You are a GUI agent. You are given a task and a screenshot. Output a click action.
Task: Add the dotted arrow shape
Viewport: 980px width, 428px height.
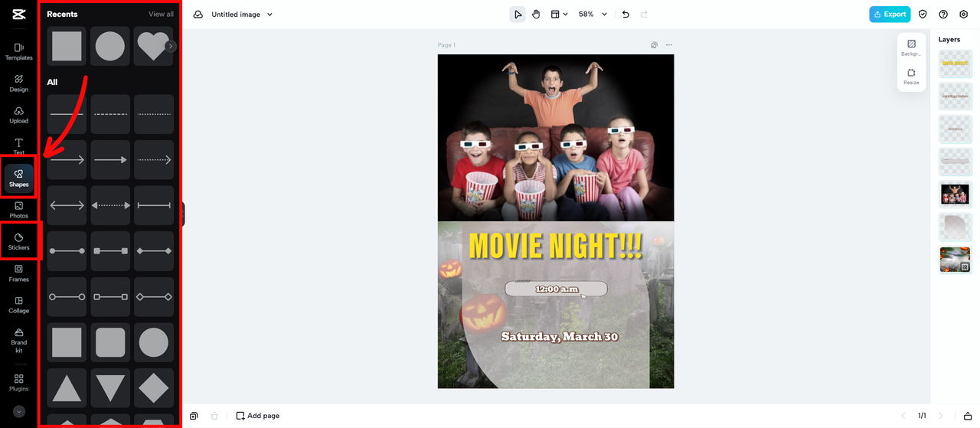coord(154,160)
